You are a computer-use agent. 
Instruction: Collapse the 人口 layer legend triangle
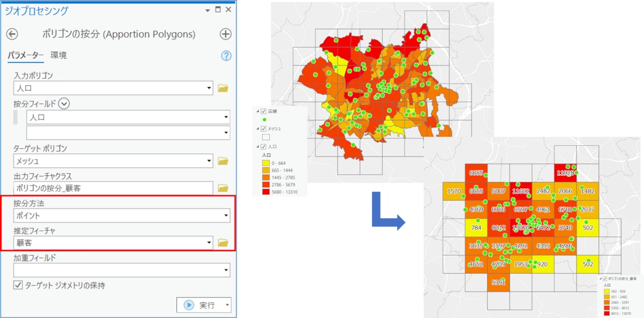257,146
